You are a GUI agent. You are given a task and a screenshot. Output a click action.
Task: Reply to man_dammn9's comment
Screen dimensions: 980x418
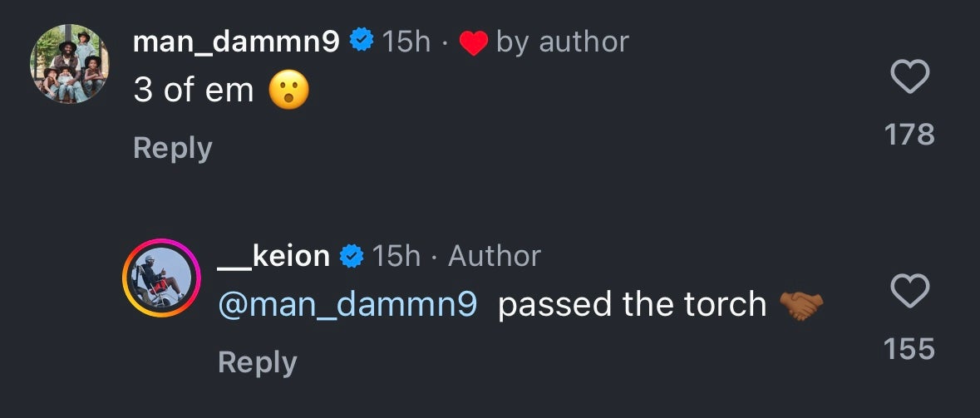pyautogui.click(x=173, y=148)
